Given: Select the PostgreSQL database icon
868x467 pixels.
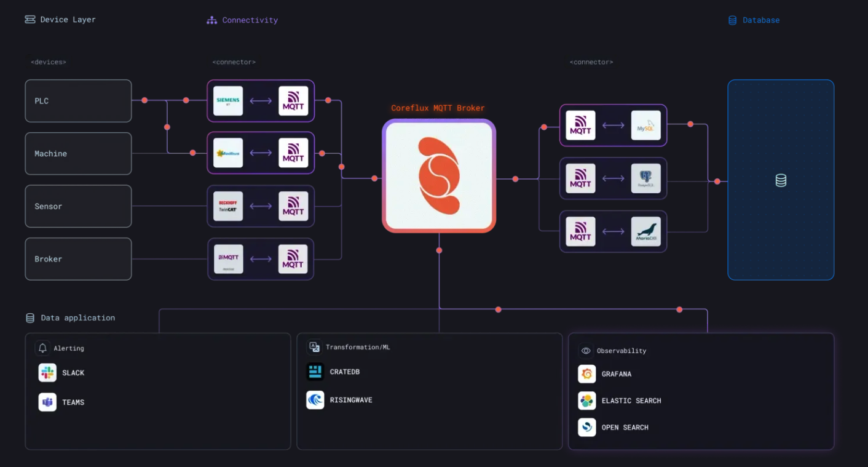Looking at the screenshot, I should click(645, 178).
